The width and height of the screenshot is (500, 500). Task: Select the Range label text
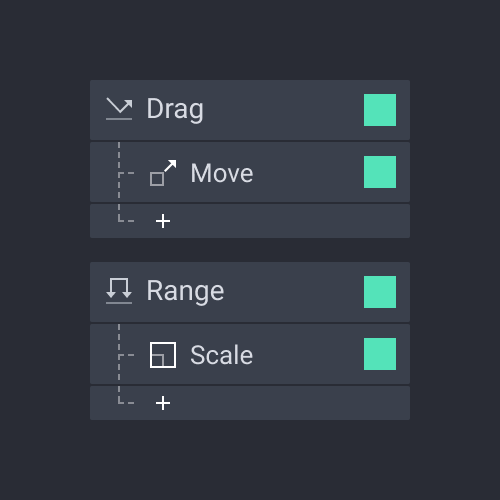(x=185, y=292)
